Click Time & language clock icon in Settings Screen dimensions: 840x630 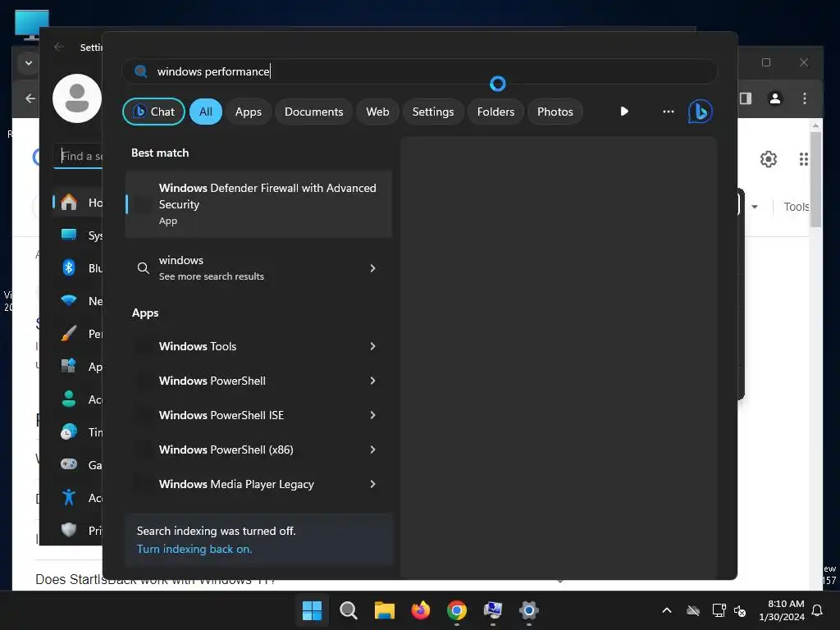[69, 431]
